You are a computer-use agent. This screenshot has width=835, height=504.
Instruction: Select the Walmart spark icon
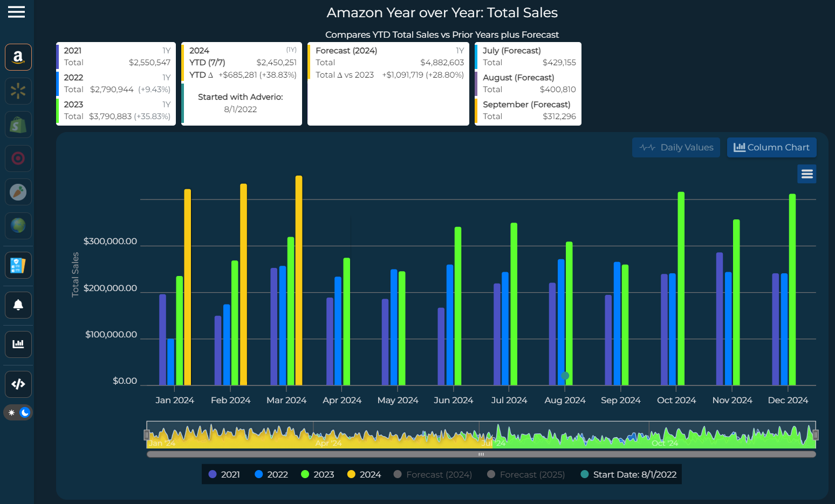tap(18, 91)
